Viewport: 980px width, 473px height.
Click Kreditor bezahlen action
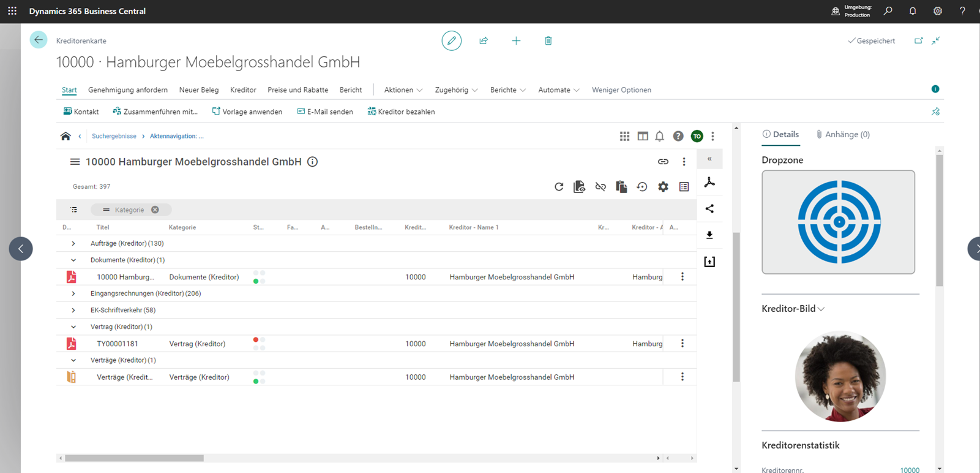coord(401,112)
